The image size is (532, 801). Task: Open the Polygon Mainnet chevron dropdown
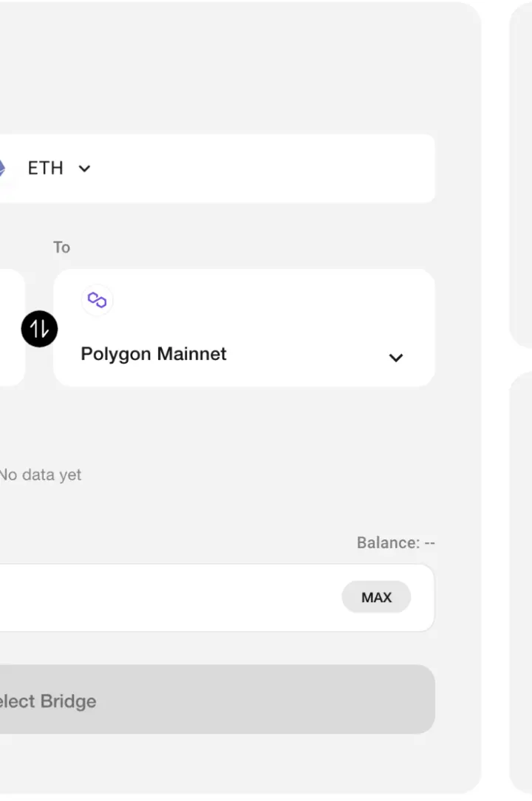click(396, 358)
